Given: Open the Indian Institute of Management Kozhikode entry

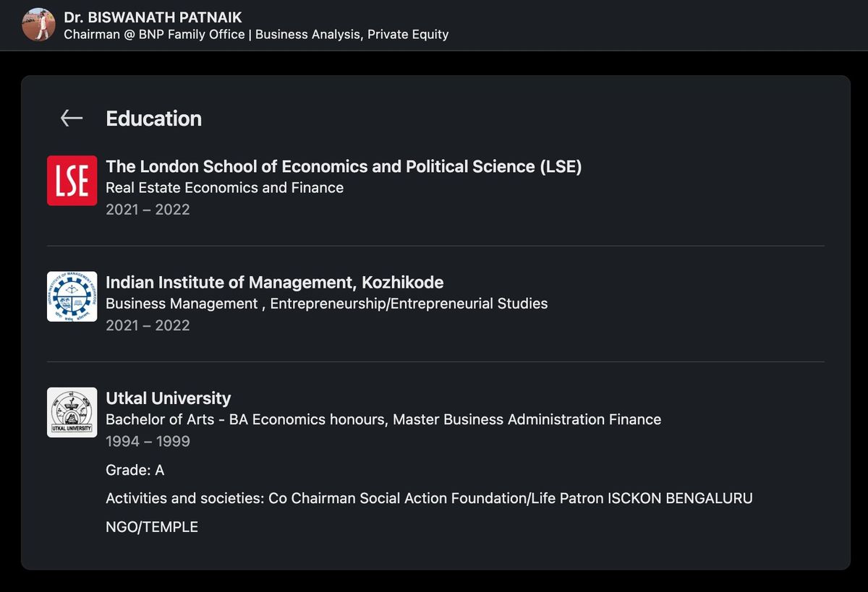Looking at the screenshot, I should click(275, 283).
